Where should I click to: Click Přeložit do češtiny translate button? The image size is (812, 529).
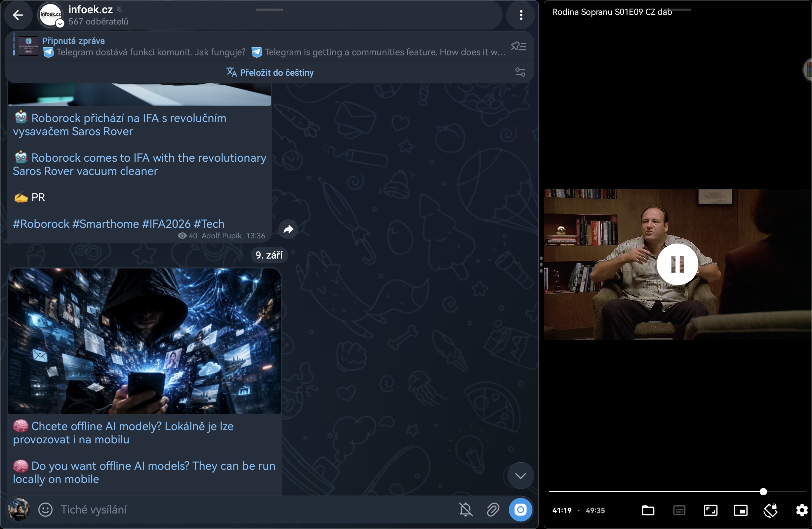(x=269, y=72)
